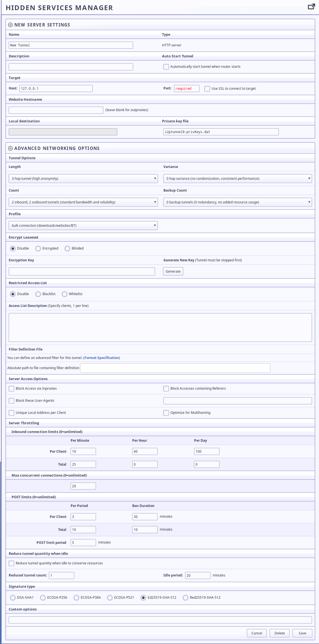Viewport: 319px width, 644px height.
Task: Enable automatically start tunnel when router starts
Action: point(166,67)
